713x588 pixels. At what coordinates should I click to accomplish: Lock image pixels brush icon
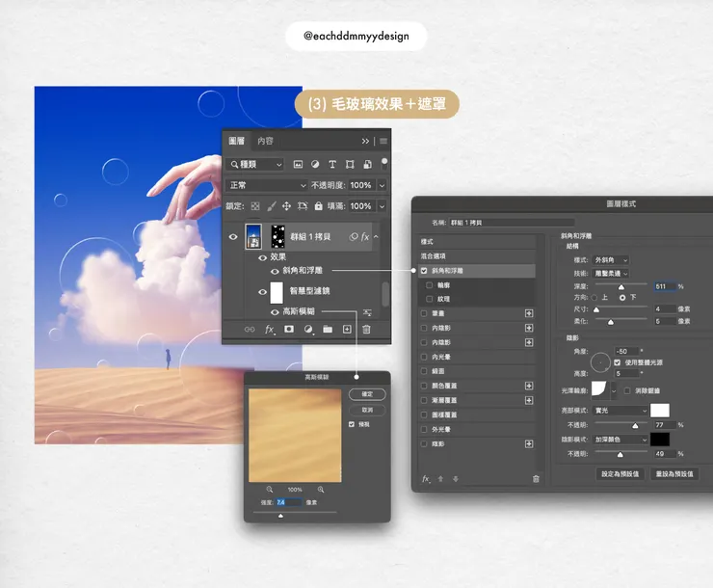[x=272, y=206]
